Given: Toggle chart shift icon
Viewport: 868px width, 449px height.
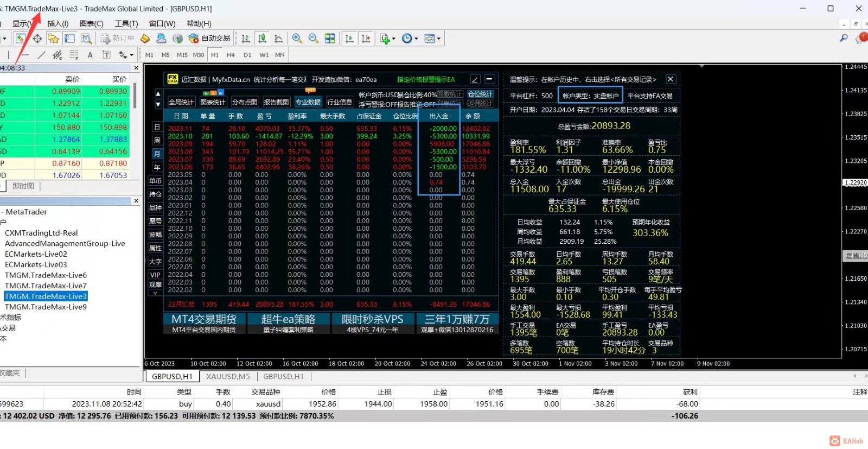Looking at the screenshot, I should pyautogui.click(x=366, y=38).
